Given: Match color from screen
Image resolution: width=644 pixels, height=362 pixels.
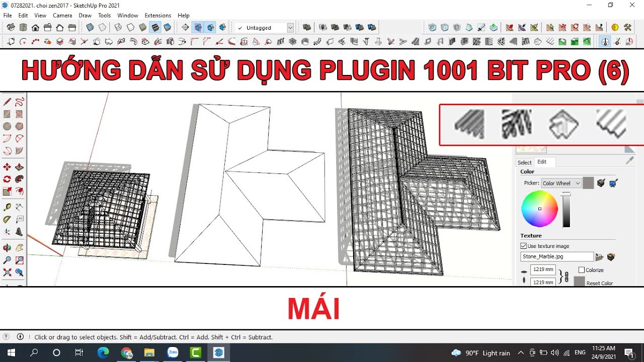Looking at the screenshot, I should [613, 183].
